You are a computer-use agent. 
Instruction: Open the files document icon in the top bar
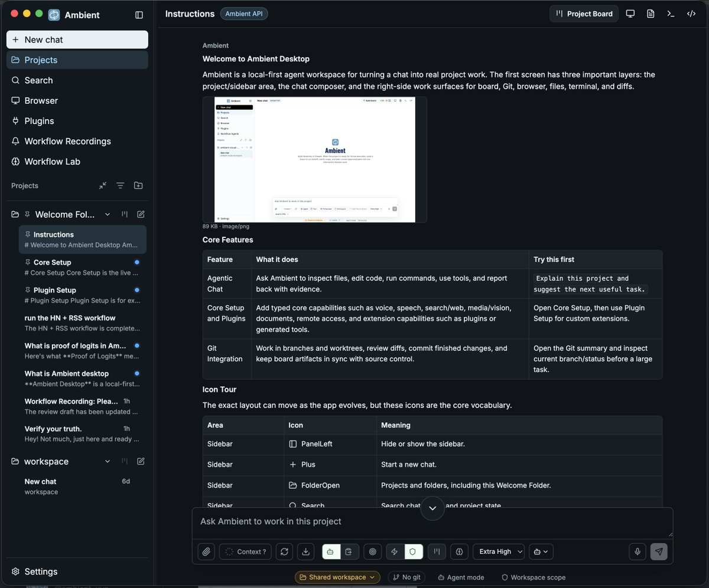click(651, 14)
